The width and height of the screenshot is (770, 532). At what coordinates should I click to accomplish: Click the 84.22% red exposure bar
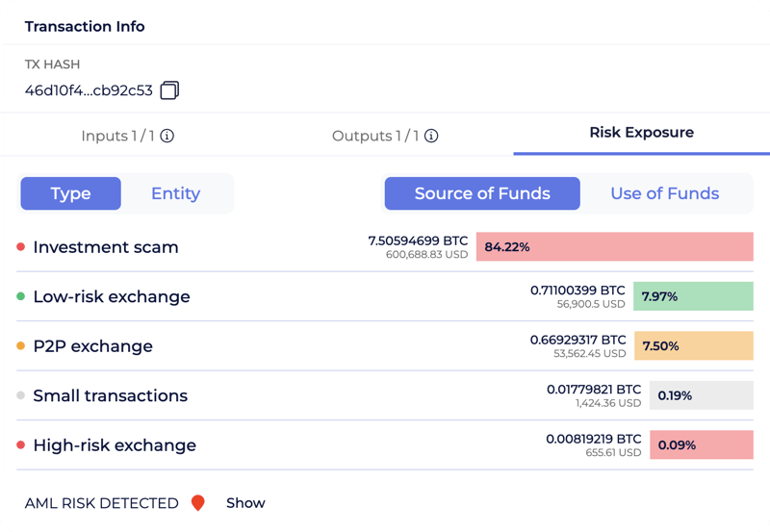coord(615,247)
